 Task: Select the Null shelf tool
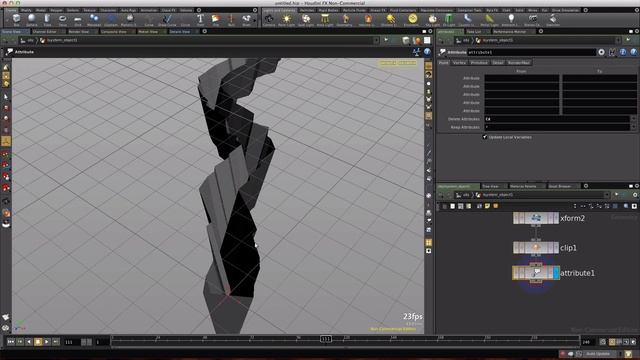tap(231, 20)
